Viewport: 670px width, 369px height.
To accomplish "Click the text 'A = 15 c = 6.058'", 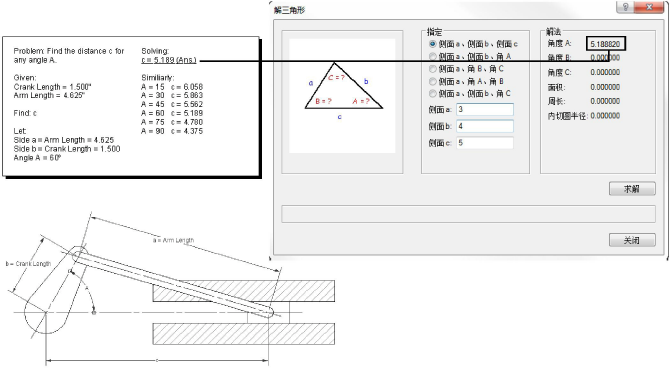I will click(x=172, y=87).
